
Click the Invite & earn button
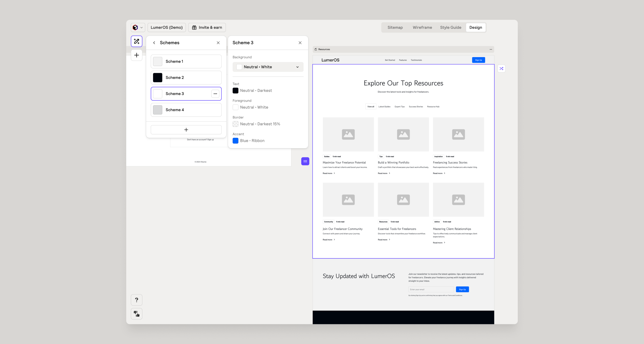click(x=207, y=27)
